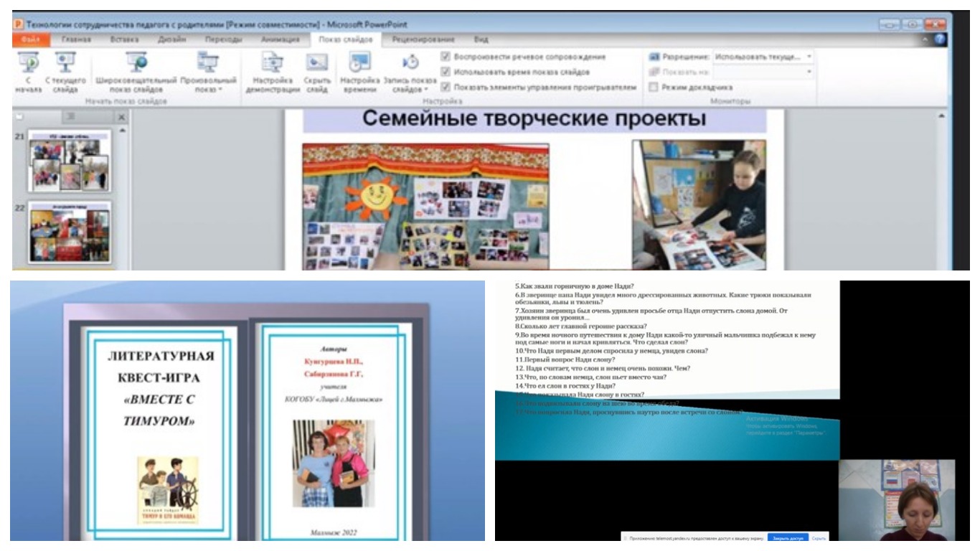980x551 pixels.
Task: Click Тимур book cover image on quest slide
Action: (x=169, y=490)
